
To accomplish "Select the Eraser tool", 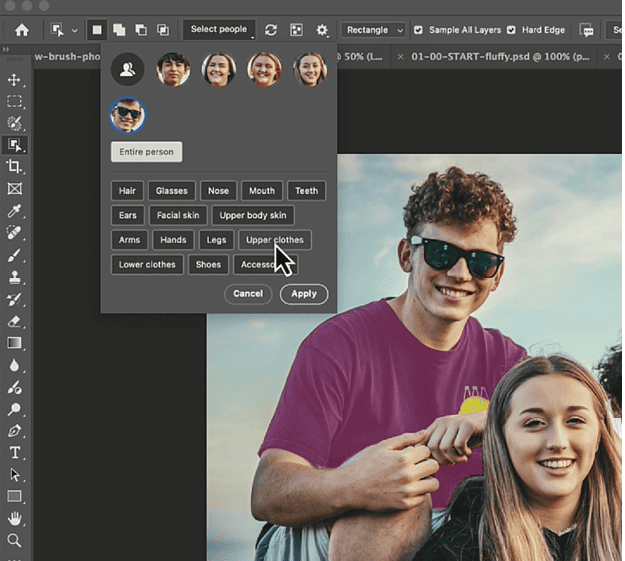I will click(14, 321).
